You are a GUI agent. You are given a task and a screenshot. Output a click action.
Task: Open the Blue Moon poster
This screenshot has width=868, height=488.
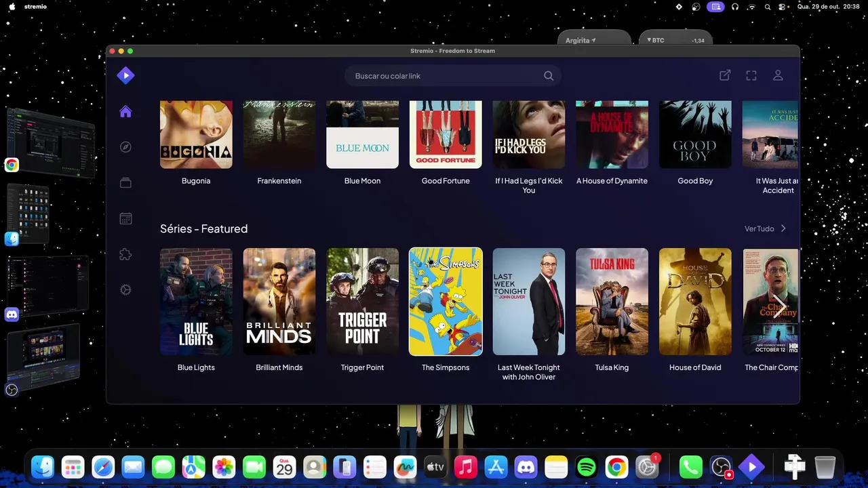click(x=363, y=134)
